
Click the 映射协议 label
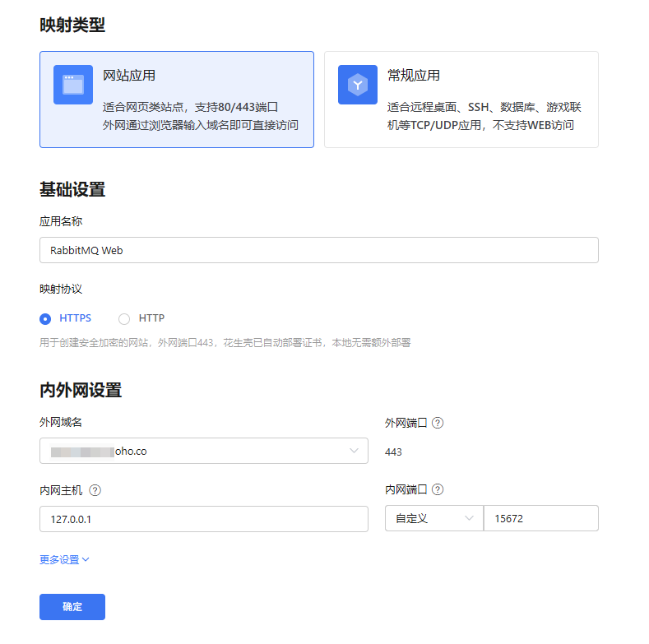pyautogui.click(x=61, y=289)
